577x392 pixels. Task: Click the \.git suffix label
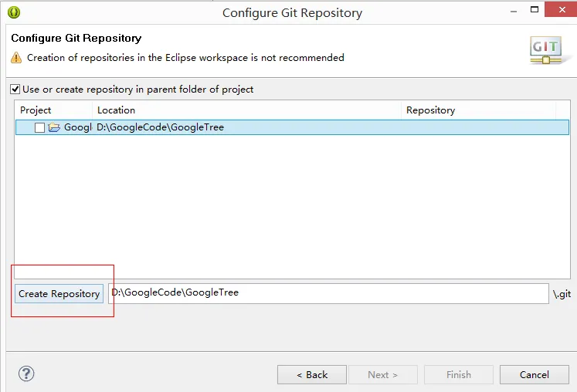click(x=562, y=294)
